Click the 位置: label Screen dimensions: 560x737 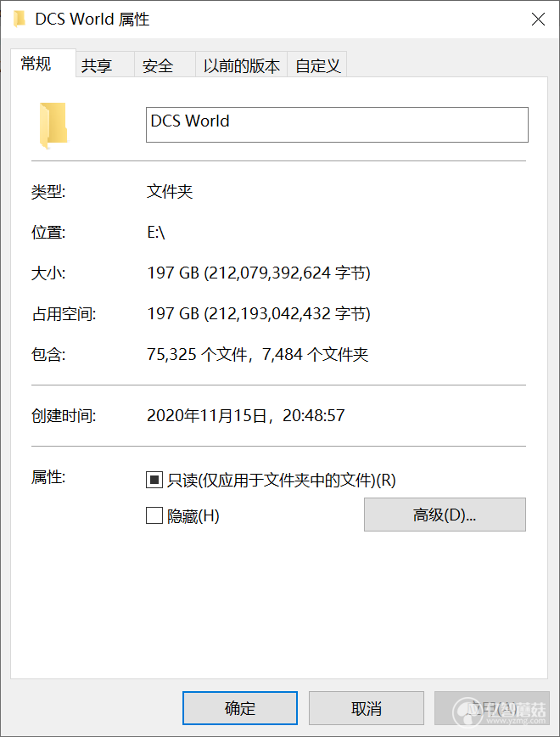[48, 232]
